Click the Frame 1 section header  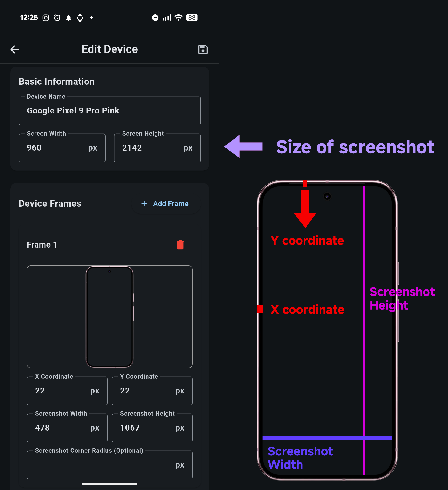(x=42, y=245)
